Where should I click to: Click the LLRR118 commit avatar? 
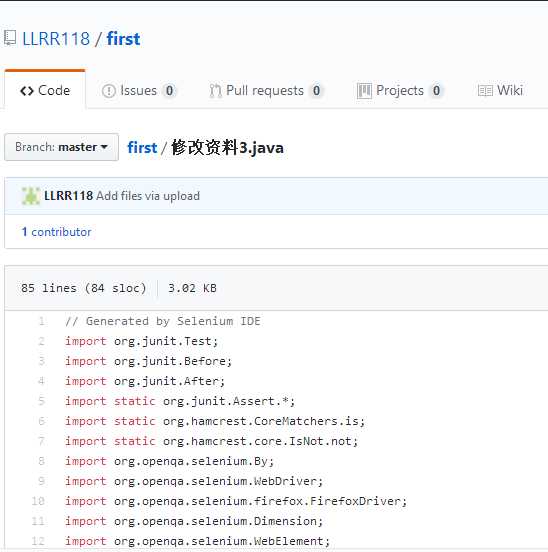point(31,196)
